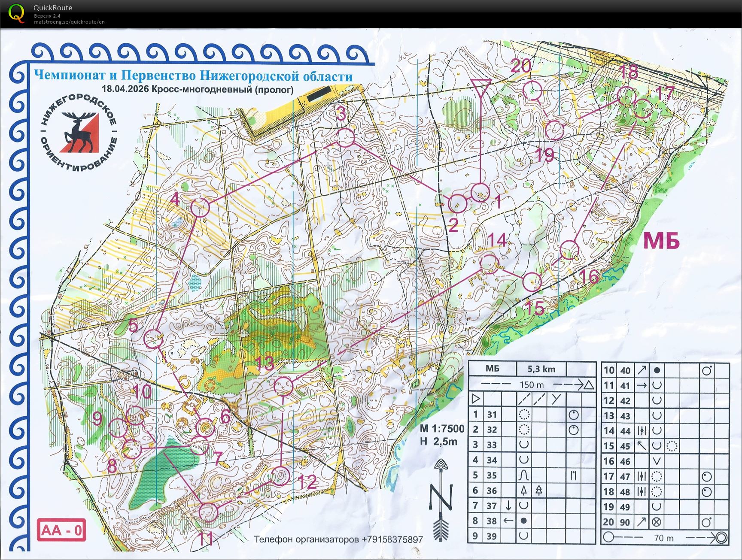
Task: Open the matstroeng.se/quickroute/en link
Action: coord(69,22)
